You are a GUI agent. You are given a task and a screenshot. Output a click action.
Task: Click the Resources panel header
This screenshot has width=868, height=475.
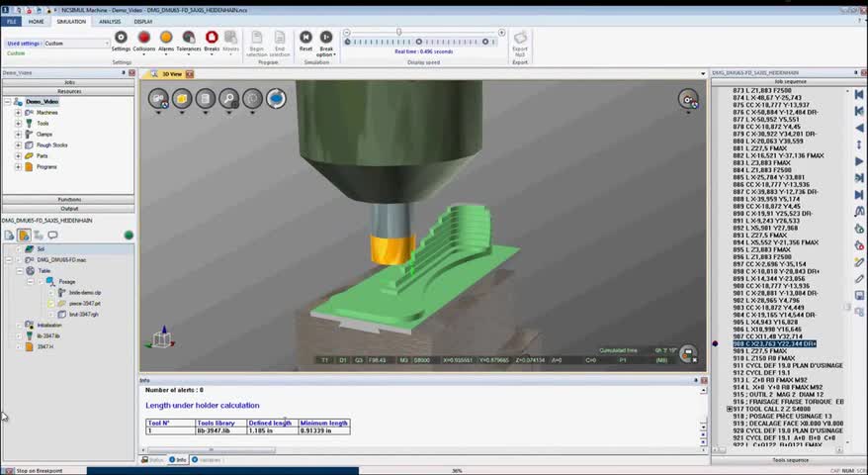[x=68, y=91]
